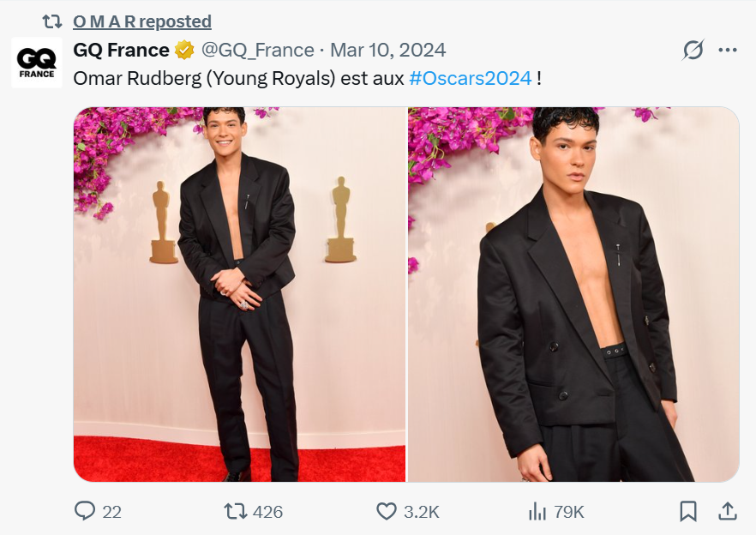The image size is (756, 535).
Task: Click the small repost arrows beside 'O M A R reposted'
Action: tap(52, 21)
